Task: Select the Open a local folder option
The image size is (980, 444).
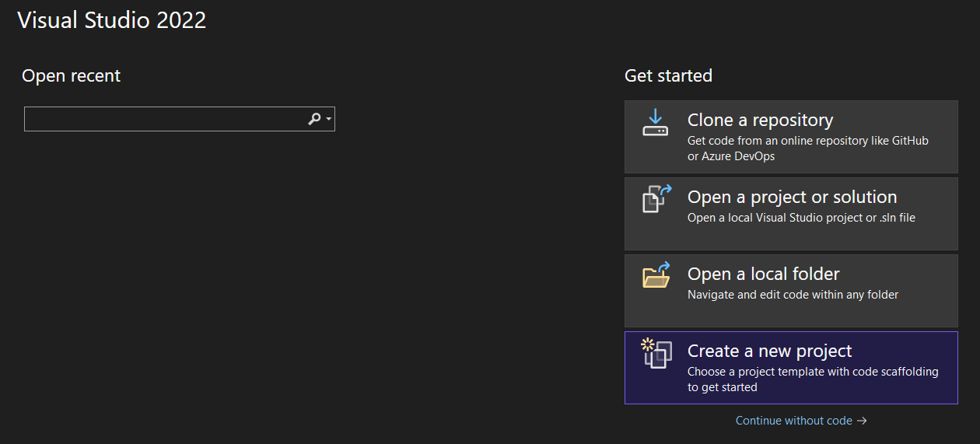Action: tap(763, 274)
